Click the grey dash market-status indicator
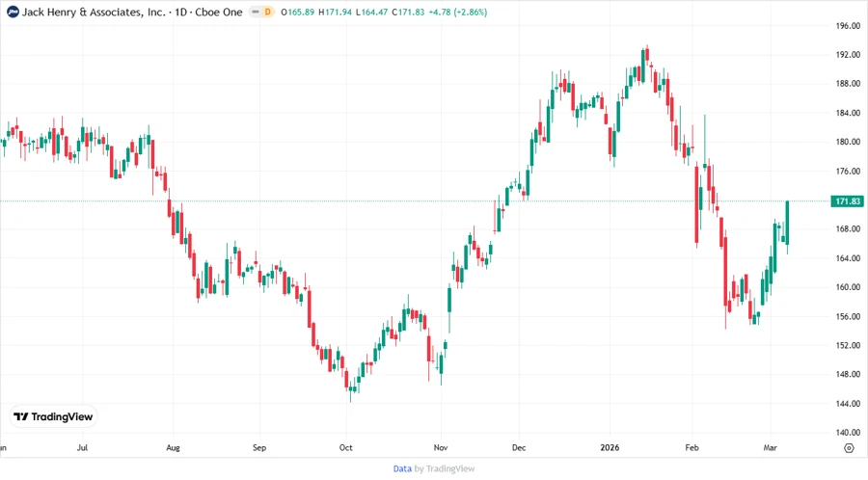The height and width of the screenshot is (480, 868). coord(256,13)
